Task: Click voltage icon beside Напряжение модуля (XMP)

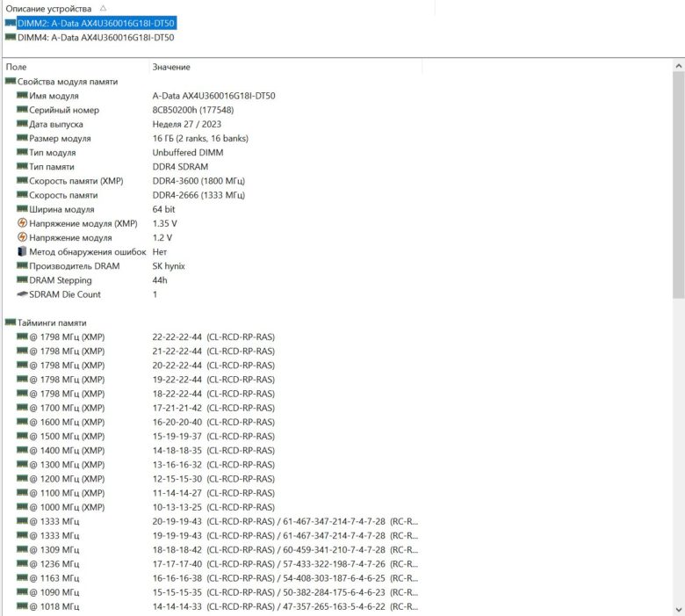Action: (x=22, y=223)
